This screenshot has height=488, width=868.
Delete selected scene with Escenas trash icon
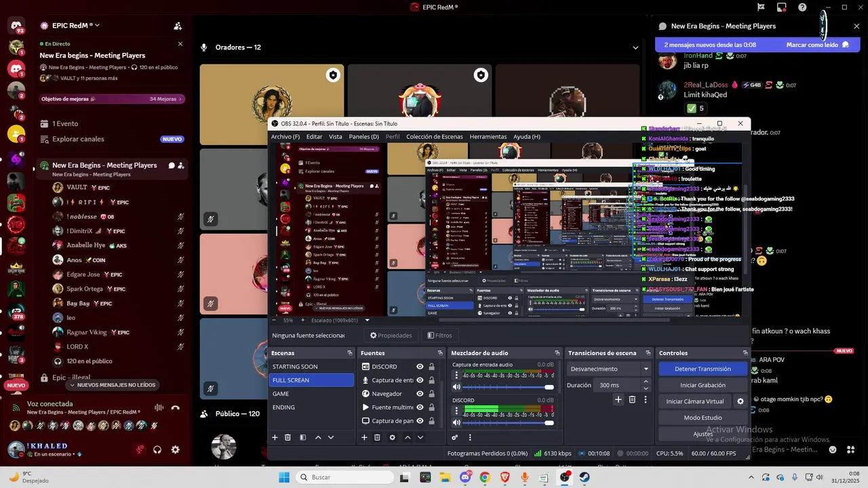point(288,438)
